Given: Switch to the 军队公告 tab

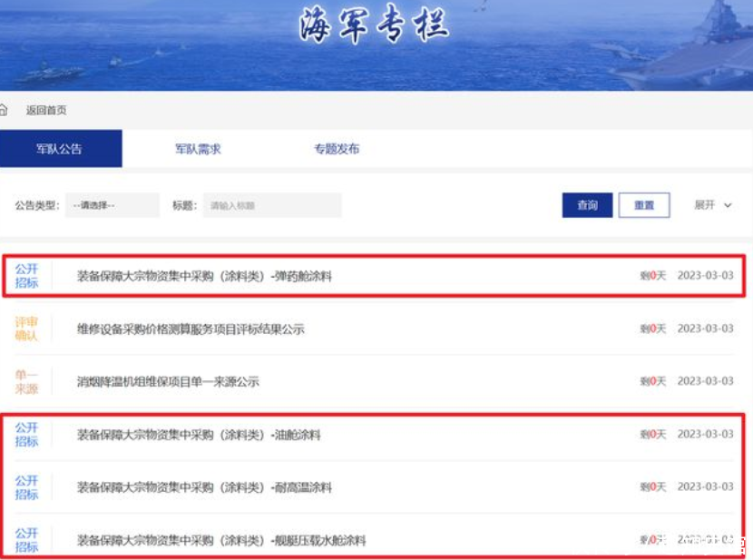Looking at the screenshot, I should (60, 149).
